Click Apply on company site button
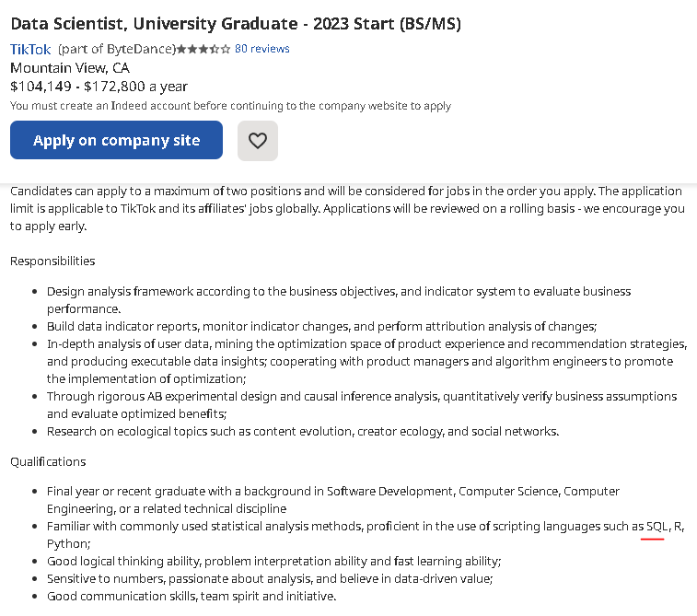The image size is (697, 616). click(116, 140)
